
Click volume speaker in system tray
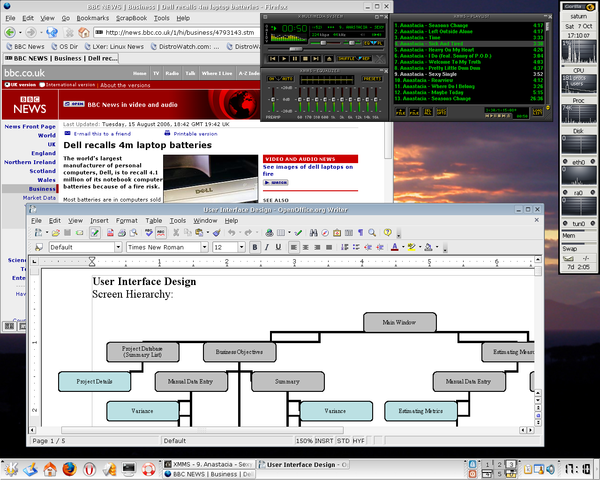click(x=550, y=469)
